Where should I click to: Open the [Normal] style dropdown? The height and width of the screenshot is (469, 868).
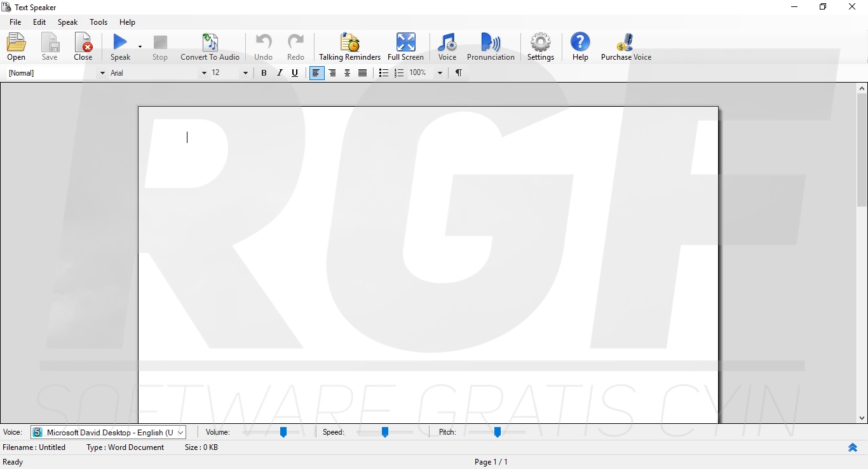click(x=102, y=73)
